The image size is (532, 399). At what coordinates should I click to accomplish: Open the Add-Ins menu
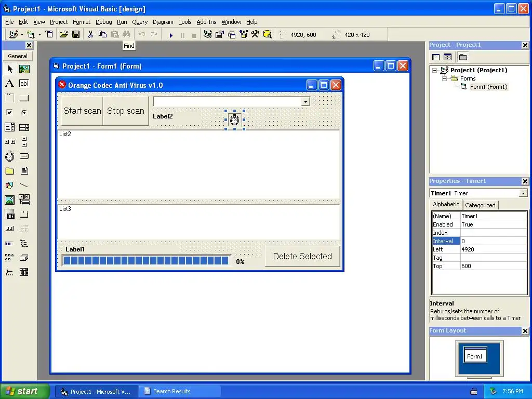[206, 22]
